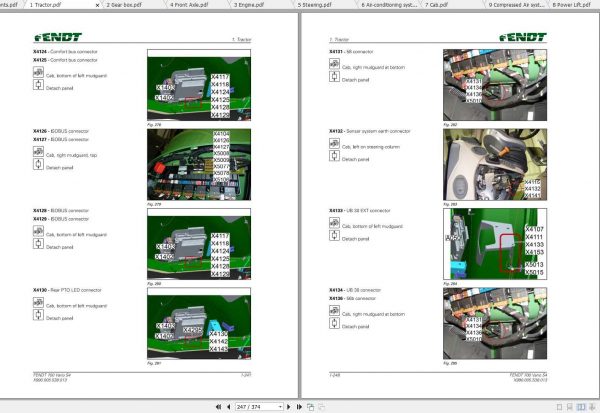Click the location icon under X4125 entry
This screenshot has width=600, height=413.
[x=38, y=72]
